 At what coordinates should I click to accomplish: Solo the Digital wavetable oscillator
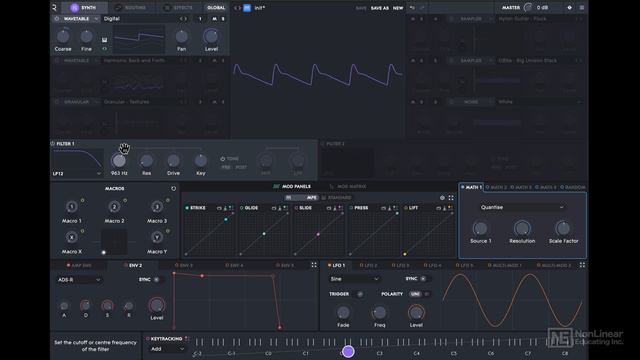coord(223,19)
